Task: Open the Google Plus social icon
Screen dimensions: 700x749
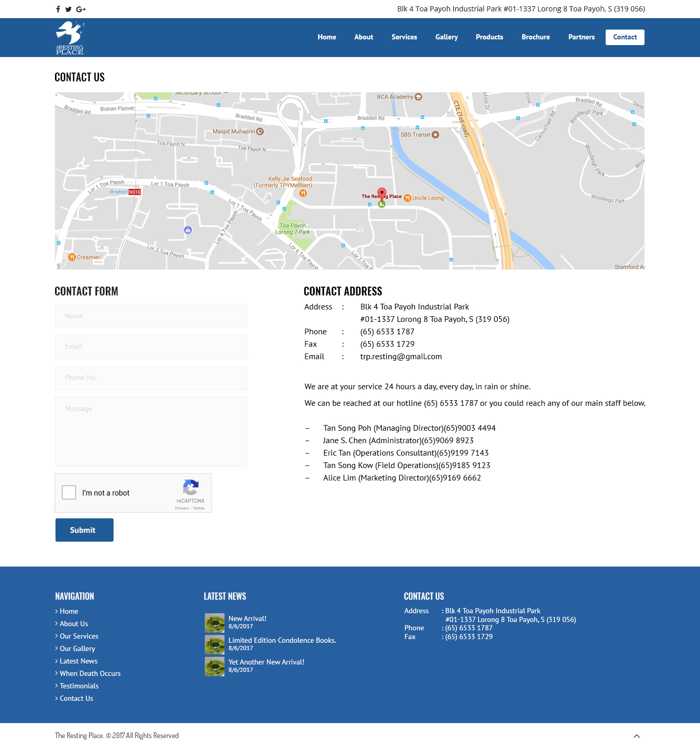Action: coord(81,9)
